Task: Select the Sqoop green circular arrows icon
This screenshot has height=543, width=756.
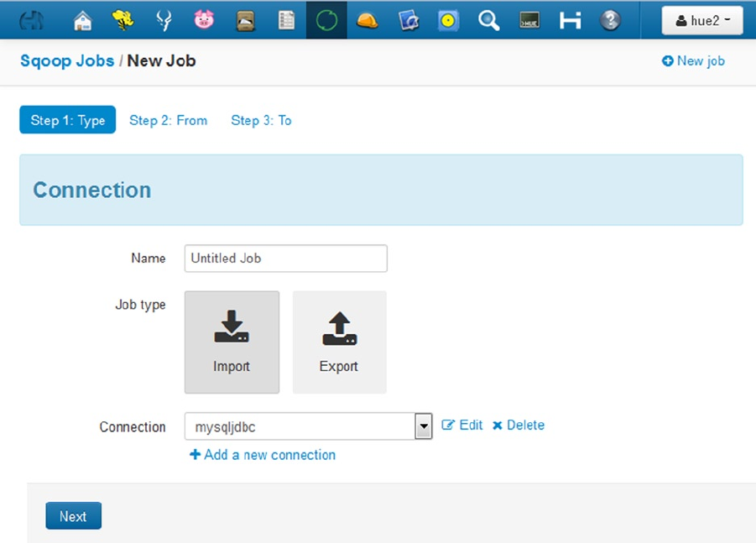Action: [x=326, y=20]
